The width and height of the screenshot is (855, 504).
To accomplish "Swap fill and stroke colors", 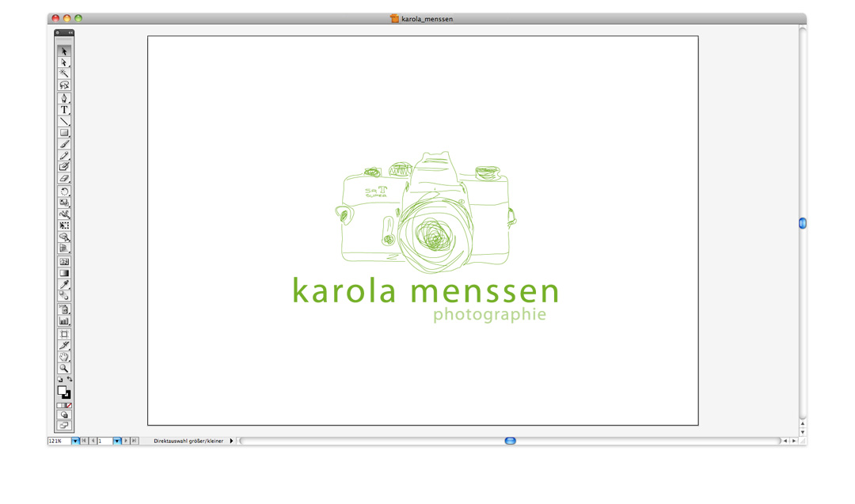I will pyautogui.click(x=70, y=380).
